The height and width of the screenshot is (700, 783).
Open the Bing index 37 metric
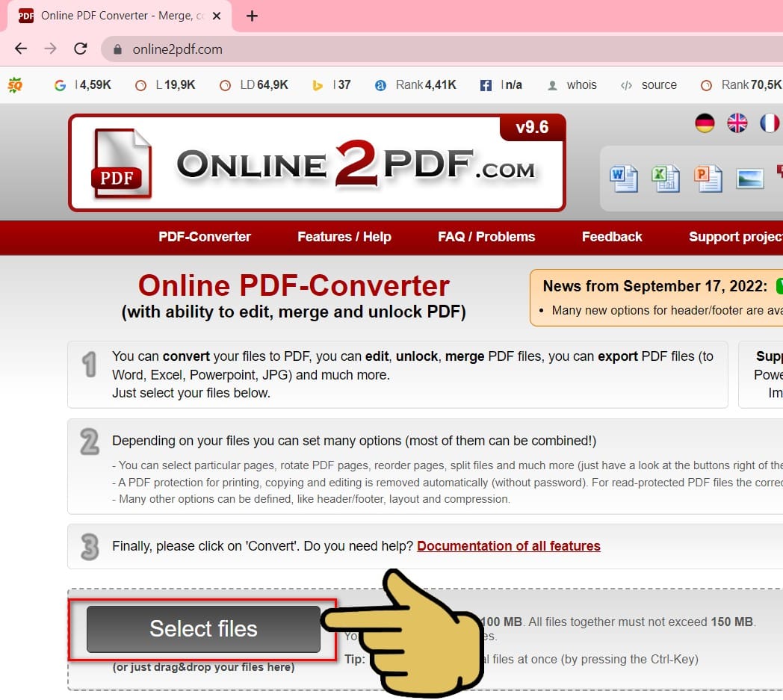point(332,85)
